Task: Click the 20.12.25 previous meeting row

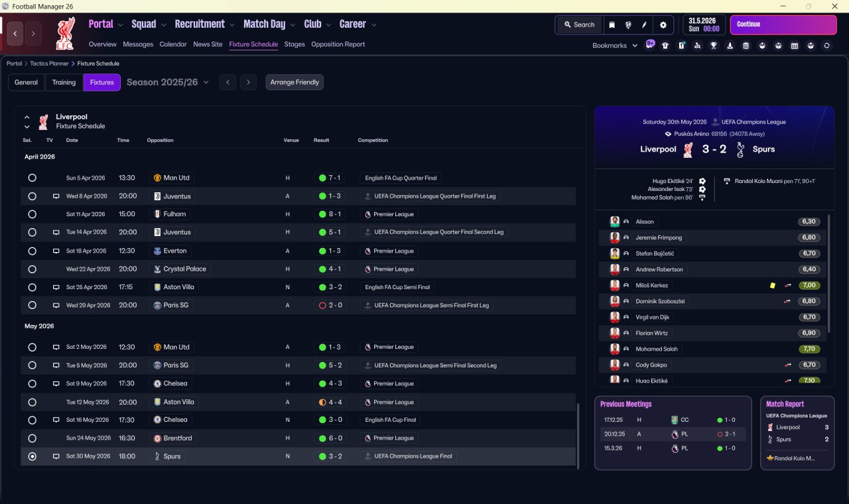Action: click(x=673, y=434)
